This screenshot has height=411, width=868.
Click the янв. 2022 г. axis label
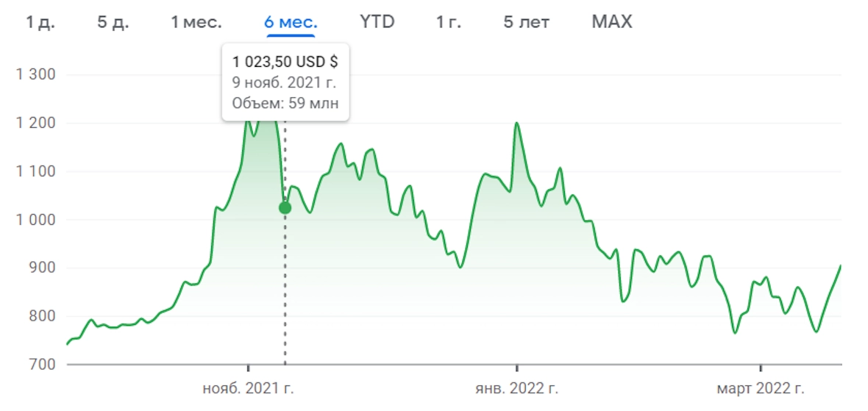(516, 389)
